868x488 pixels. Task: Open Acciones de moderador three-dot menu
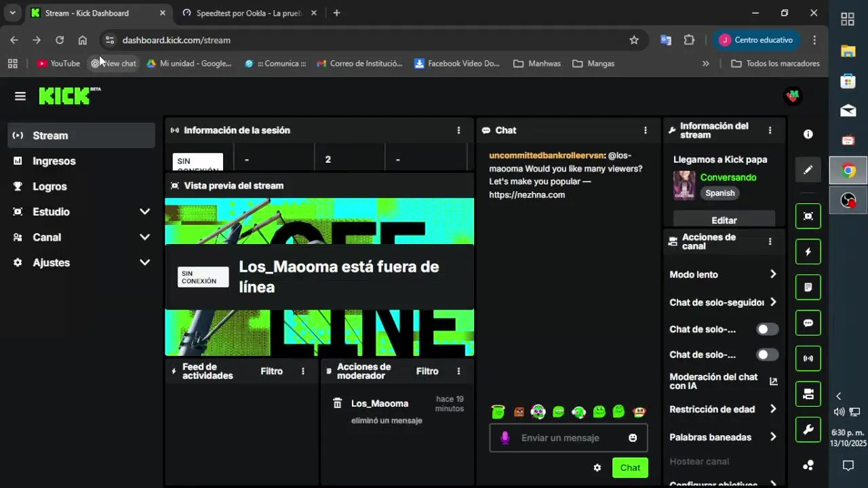458,371
